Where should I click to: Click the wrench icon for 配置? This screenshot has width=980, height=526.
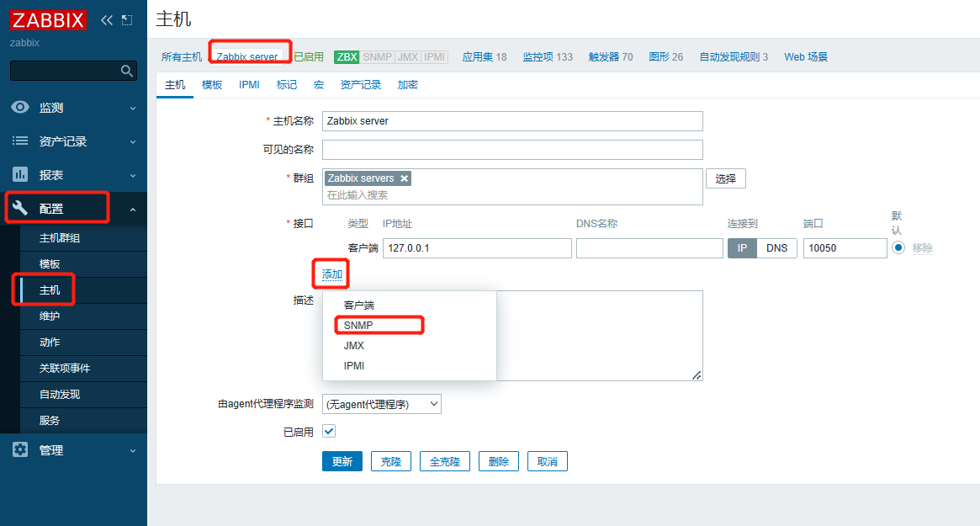coord(20,208)
